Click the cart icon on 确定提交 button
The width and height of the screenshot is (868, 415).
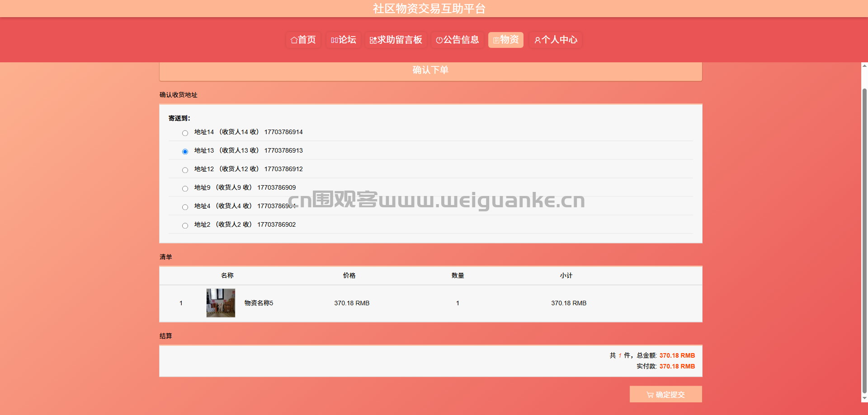pos(650,395)
